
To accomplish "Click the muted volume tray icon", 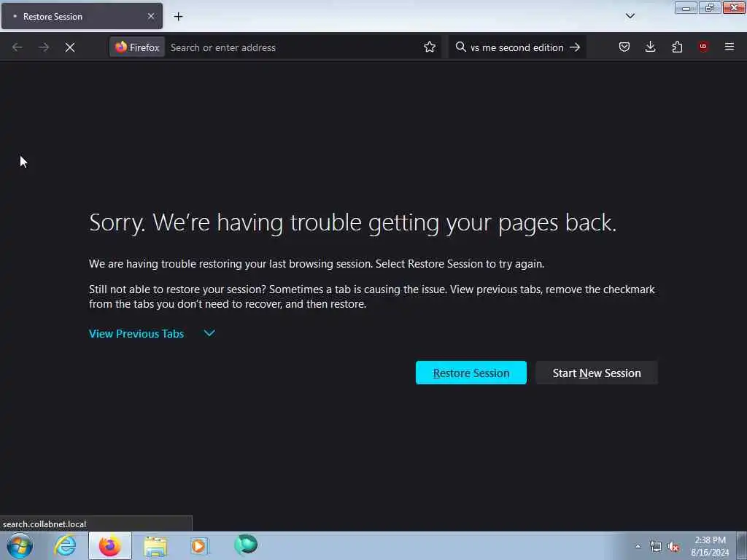I will point(673,547).
